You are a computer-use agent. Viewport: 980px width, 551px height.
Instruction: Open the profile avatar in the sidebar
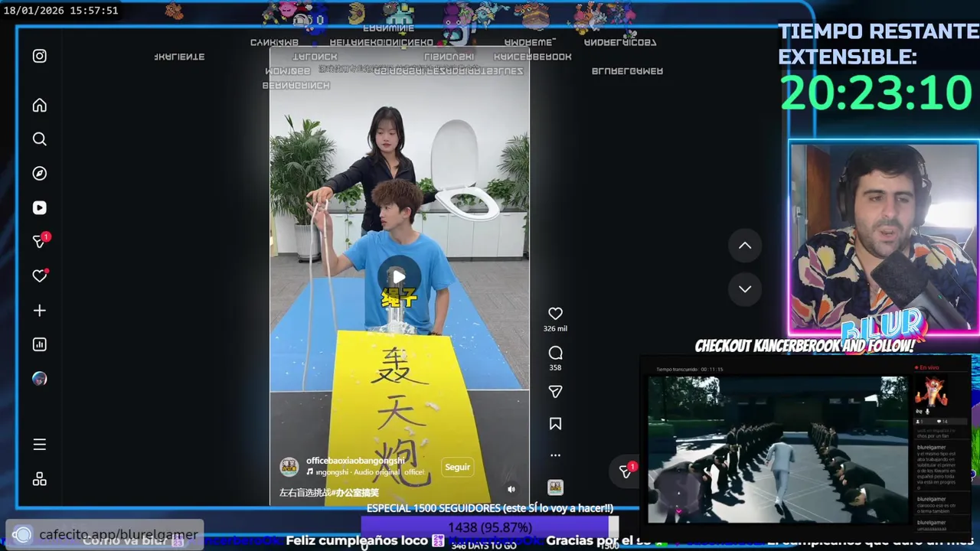(x=40, y=379)
